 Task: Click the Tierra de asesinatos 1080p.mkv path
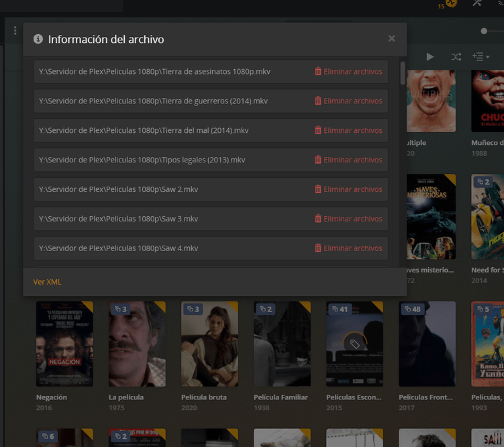154,71
